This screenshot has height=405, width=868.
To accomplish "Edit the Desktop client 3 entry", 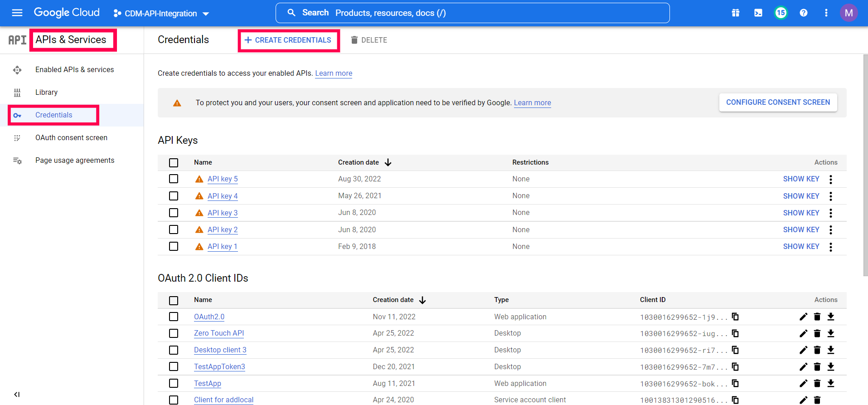I will click(x=804, y=350).
